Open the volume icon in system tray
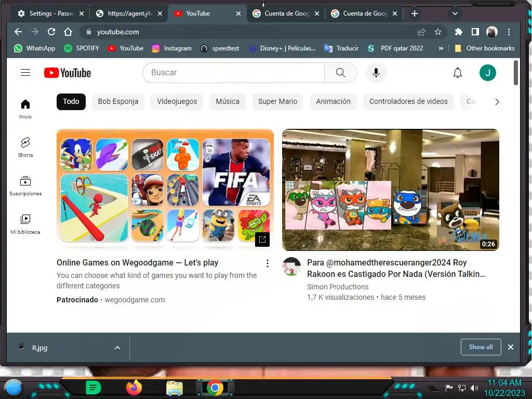The width and height of the screenshot is (532, 399). (x=474, y=388)
